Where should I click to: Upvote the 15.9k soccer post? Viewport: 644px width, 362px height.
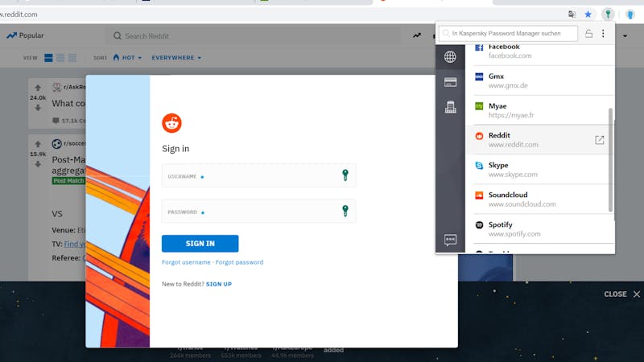[38, 144]
